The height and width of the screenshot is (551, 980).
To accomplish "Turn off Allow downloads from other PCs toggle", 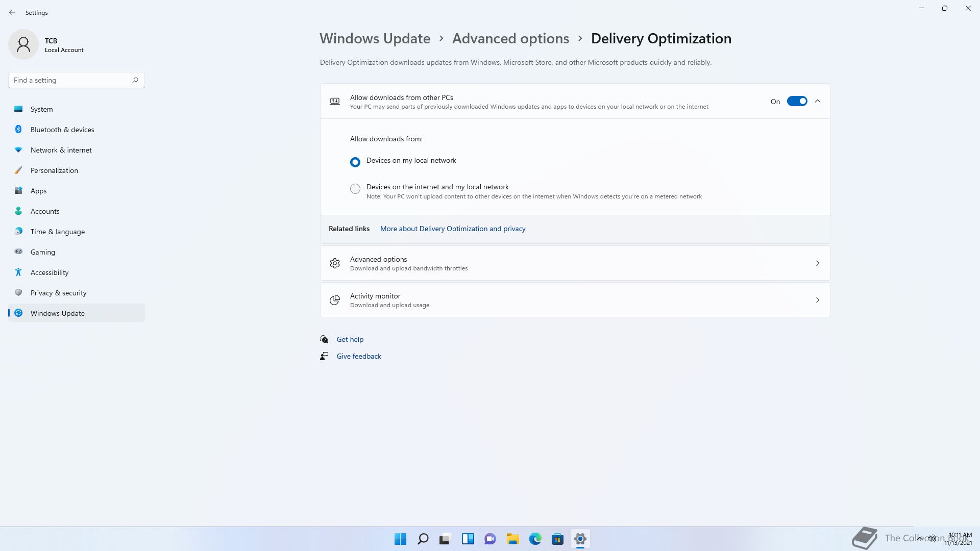I will pyautogui.click(x=797, y=101).
